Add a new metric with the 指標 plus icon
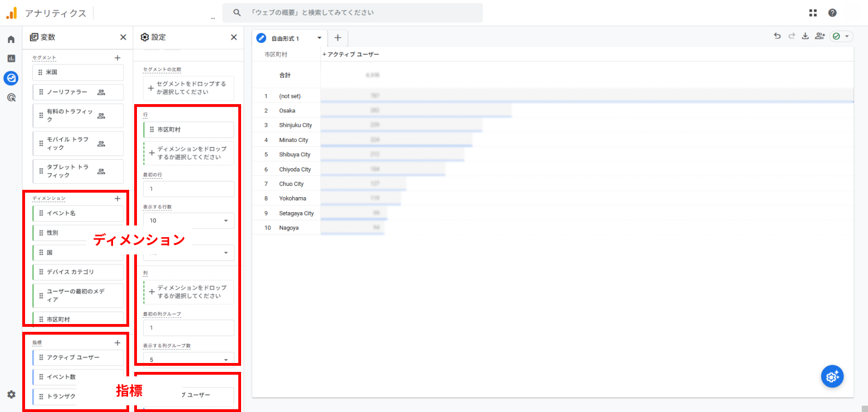Screen dimensions: 868x412 click(x=117, y=343)
